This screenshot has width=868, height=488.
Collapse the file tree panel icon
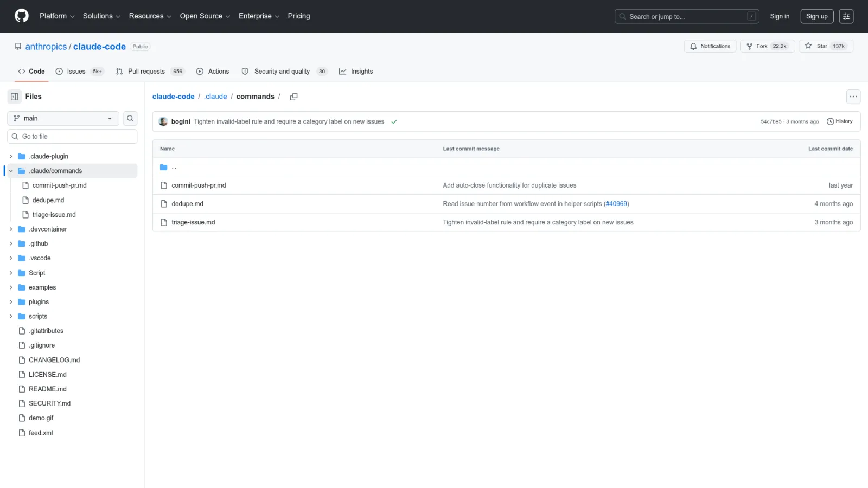(15, 97)
